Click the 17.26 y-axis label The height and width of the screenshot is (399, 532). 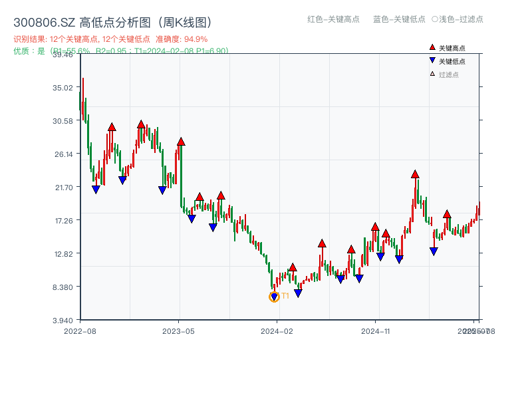(64, 221)
